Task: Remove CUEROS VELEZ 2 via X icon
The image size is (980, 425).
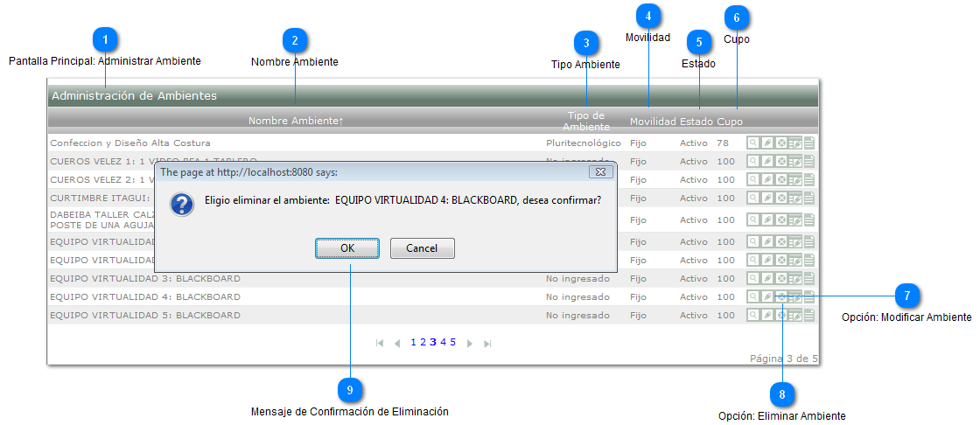Action: (x=780, y=179)
